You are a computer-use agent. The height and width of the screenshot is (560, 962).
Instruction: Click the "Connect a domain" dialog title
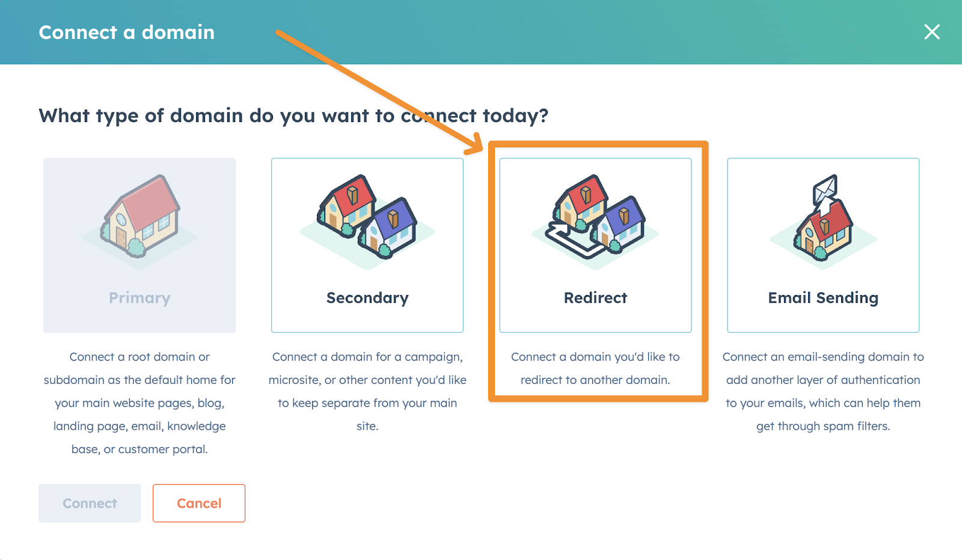coord(127,32)
